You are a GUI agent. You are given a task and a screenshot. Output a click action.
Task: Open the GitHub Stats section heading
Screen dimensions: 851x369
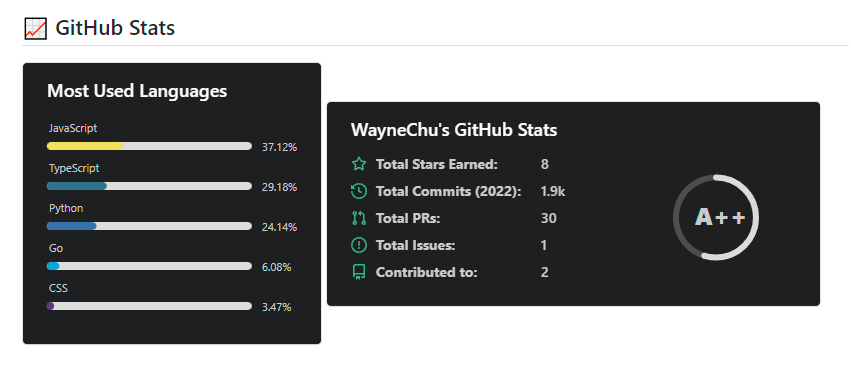pos(115,28)
